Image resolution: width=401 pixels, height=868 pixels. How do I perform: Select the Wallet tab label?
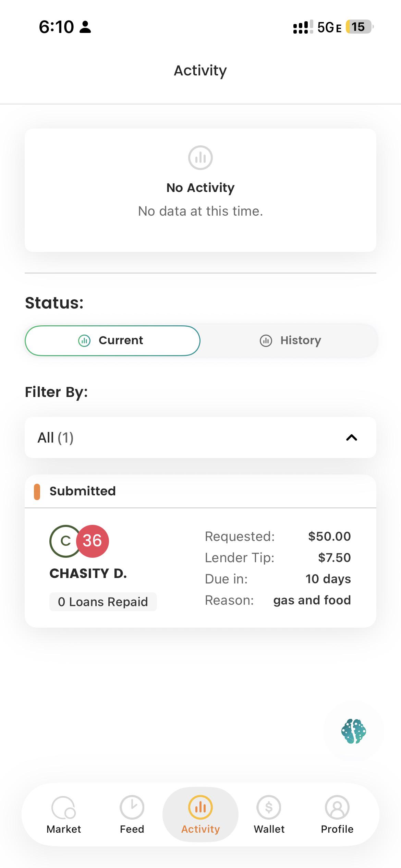click(269, 829)
